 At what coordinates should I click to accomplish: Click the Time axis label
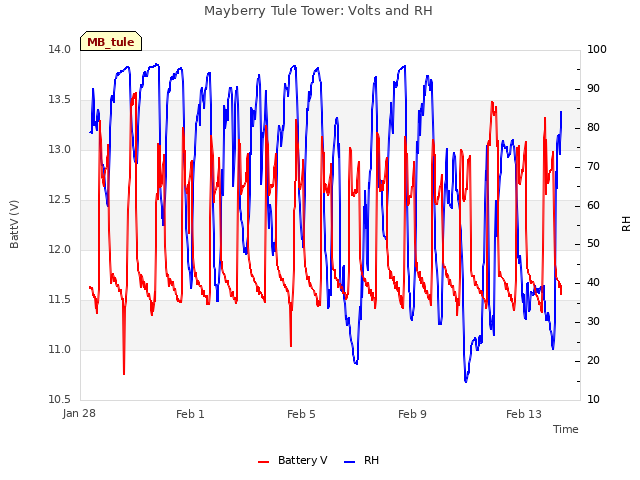click(x=566, y=429)
